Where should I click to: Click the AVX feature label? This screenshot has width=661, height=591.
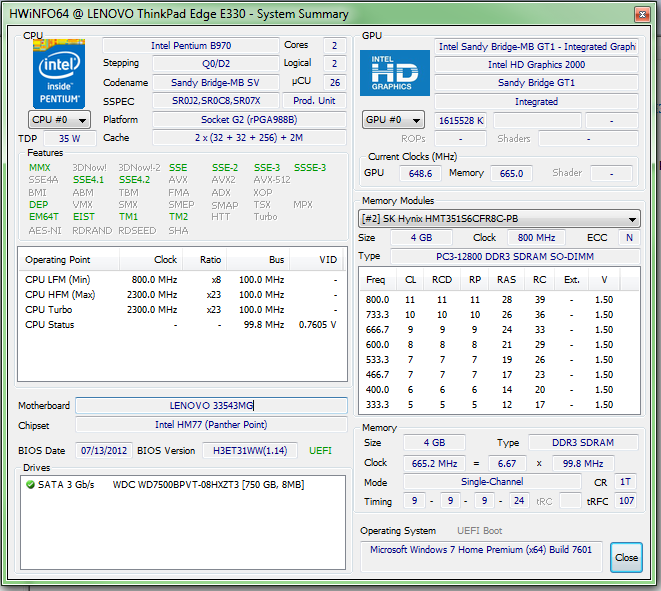tap(178, 180)
